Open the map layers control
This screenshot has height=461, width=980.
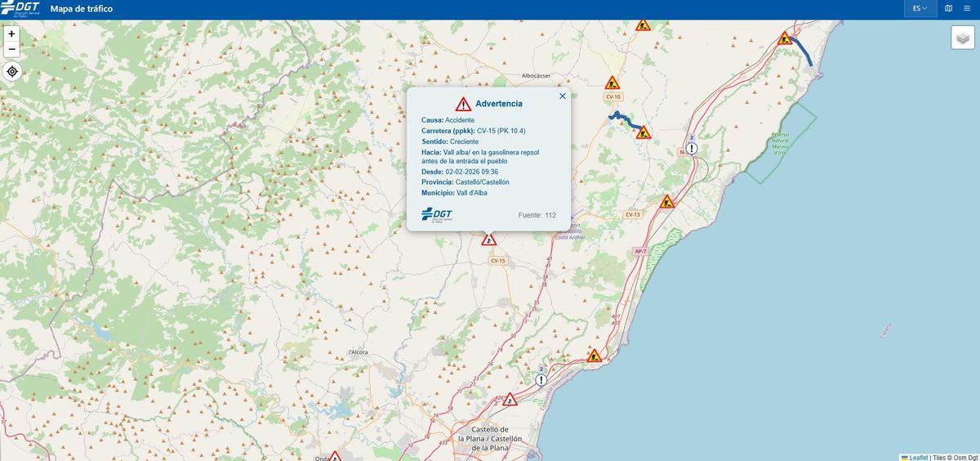[963, 38]
